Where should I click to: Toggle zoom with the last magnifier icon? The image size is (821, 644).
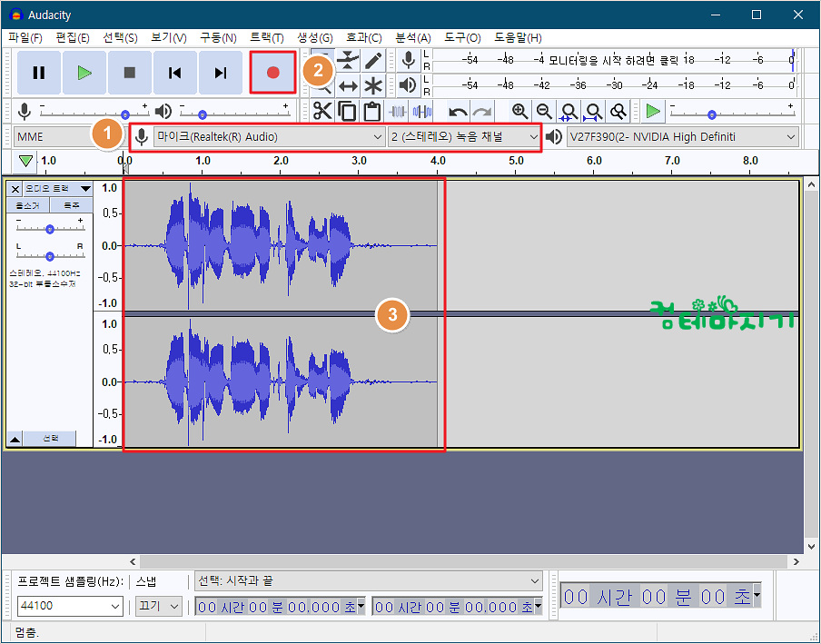(618, 111)
